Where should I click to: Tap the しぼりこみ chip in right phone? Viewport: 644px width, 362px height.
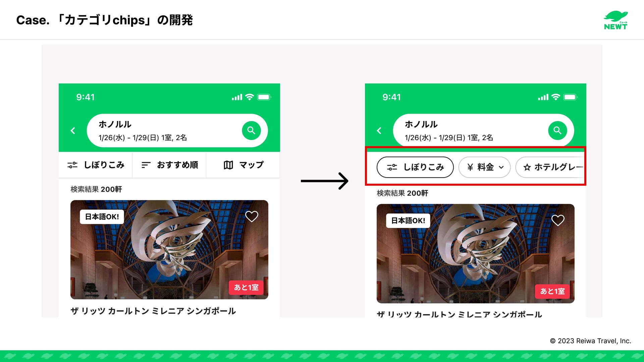point(415,167)
